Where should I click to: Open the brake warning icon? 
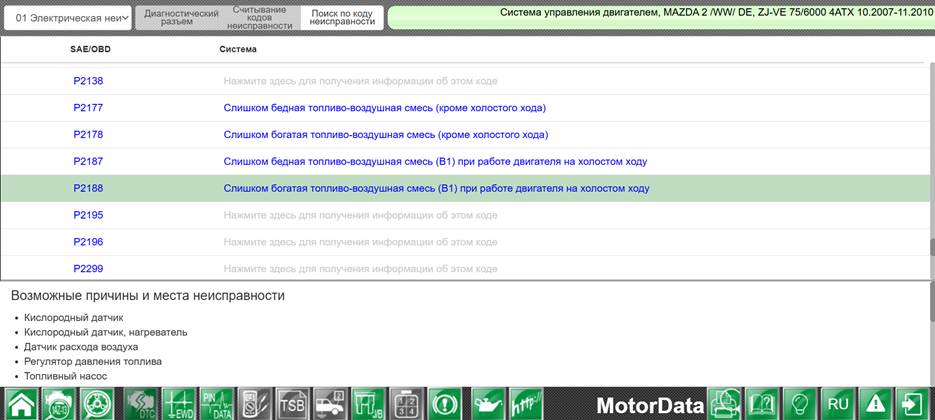coord(445,403)
